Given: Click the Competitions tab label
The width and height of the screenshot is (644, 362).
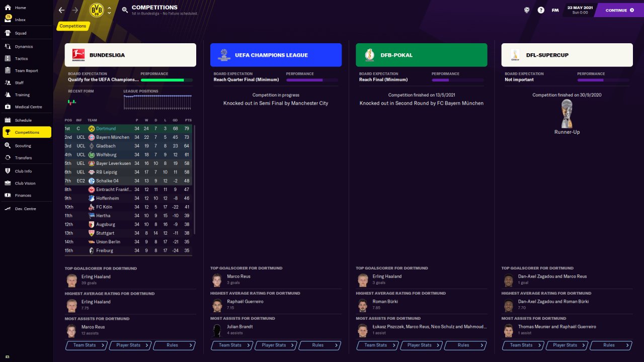Looking at the screenshot, I should 73,26.
